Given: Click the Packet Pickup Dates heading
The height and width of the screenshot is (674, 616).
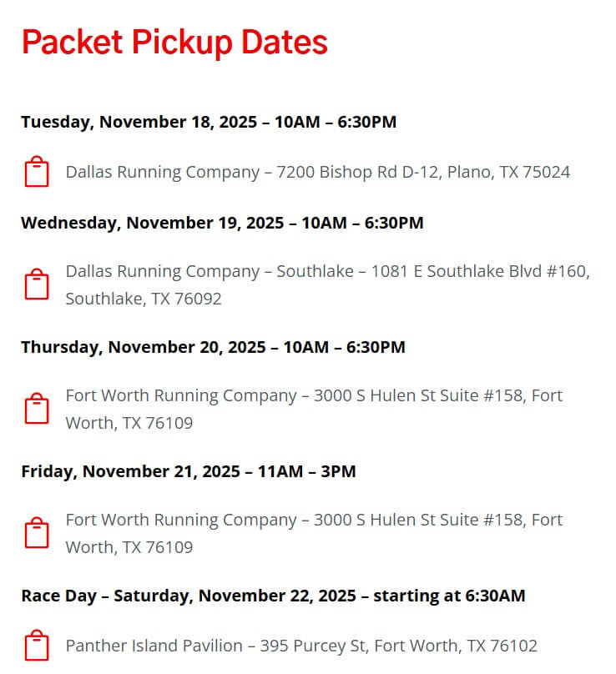Looking at the screenshot, I should pyautogui.click(x=174, y=42).
